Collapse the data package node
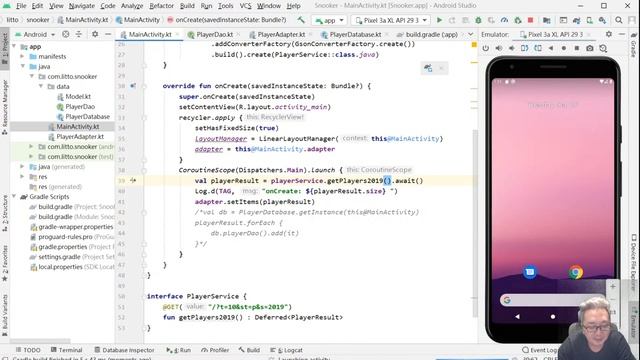The width and height of the screenshot is (640, 360). [41, 87]
